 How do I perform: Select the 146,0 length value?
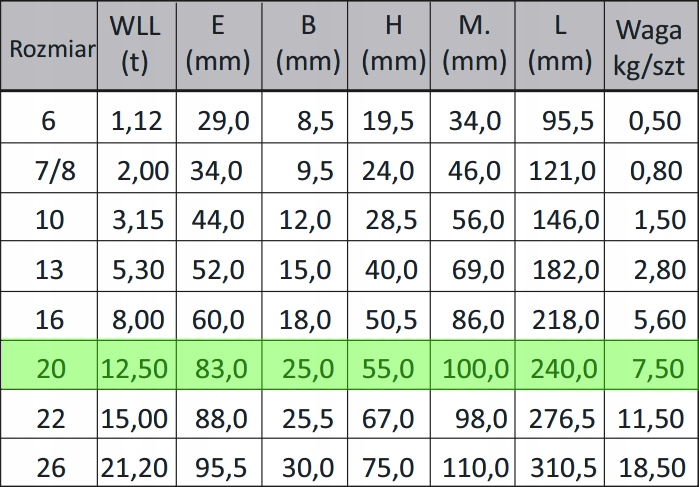click(561, 220)
